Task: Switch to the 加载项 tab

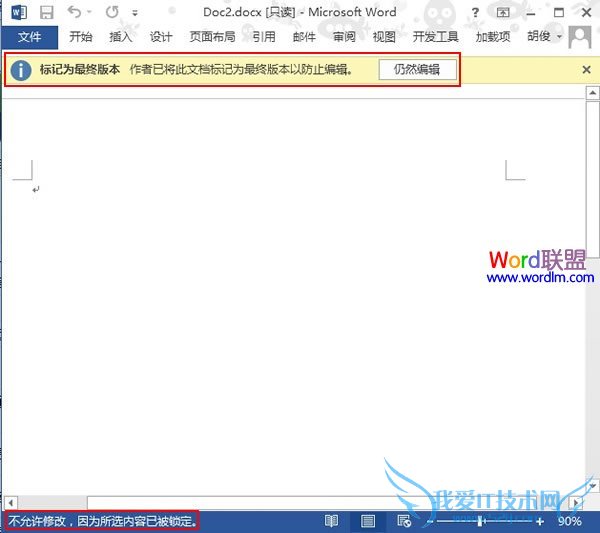Action: 493,37
